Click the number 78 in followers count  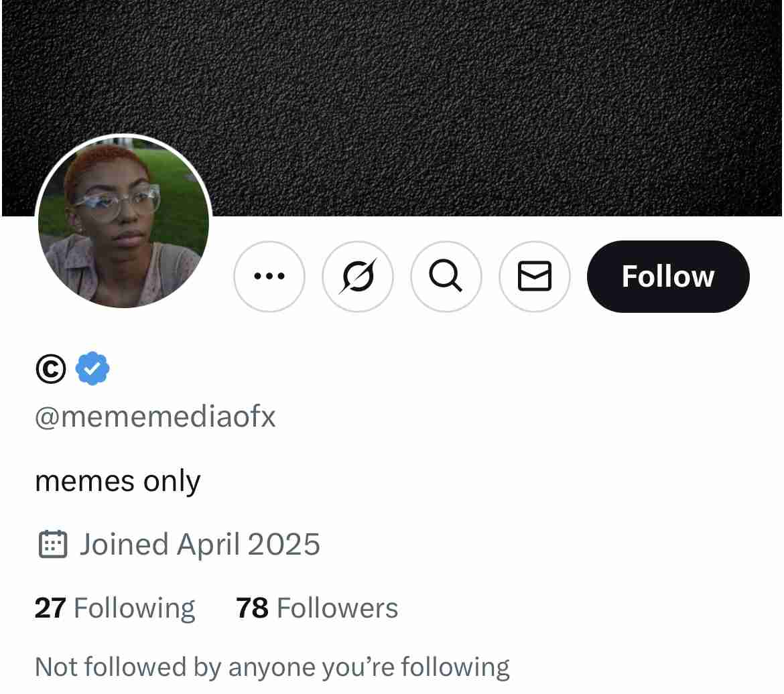[252, 608]
